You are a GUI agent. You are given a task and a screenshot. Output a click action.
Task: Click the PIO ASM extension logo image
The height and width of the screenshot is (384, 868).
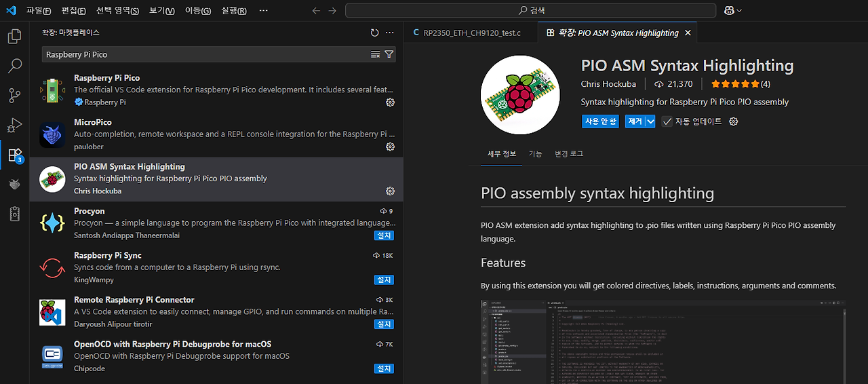pyautogui.click(x=520, y=96)
